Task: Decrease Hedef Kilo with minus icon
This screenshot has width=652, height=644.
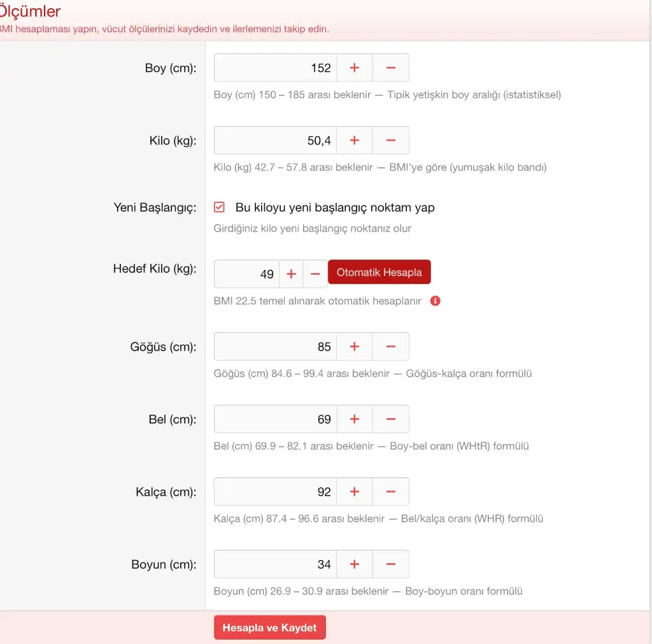Action: (x=315, y=274)
